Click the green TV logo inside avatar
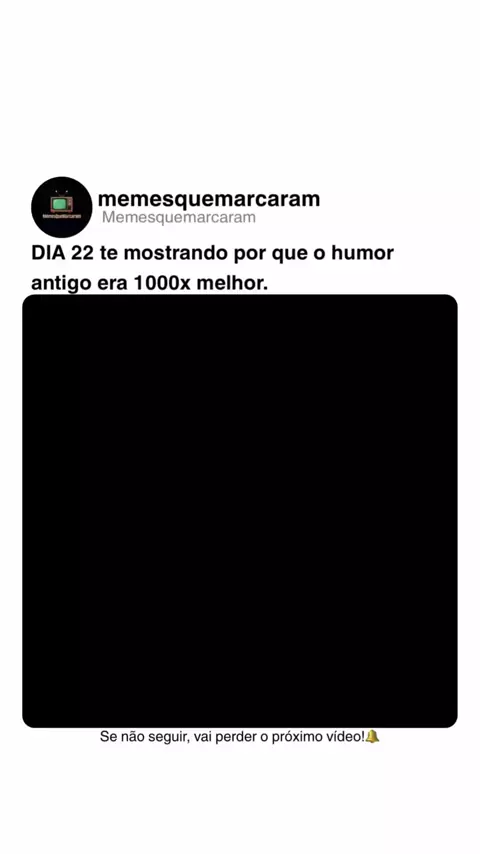This screenshot has height=854, width=480. (62, 203)
